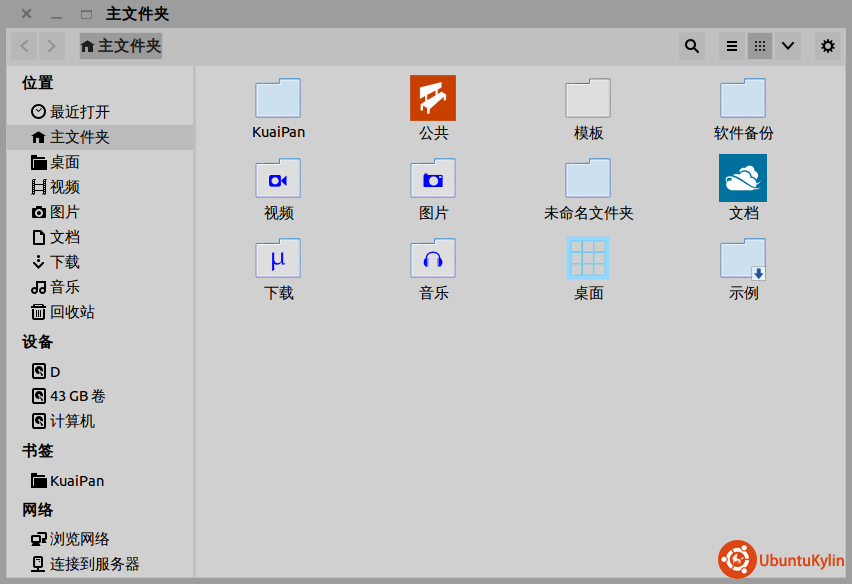Screen dimensions: 852x584
Task: Click 连接到服务器 in the sidebar
Action: (94, 565)
